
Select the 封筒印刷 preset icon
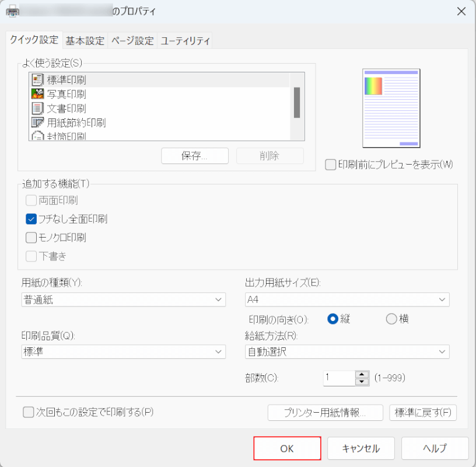pos(37,136)
